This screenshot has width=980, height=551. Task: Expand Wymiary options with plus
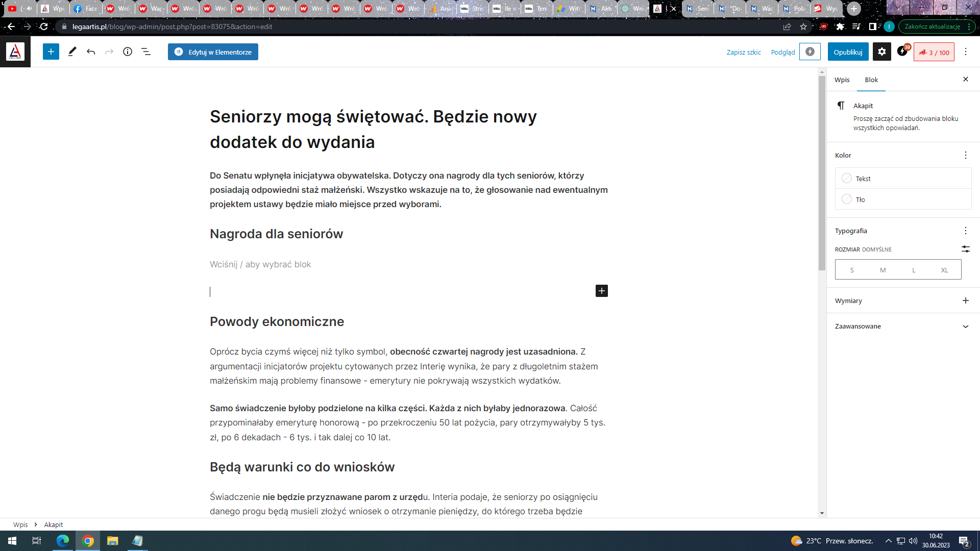click(x=965, y=300)
